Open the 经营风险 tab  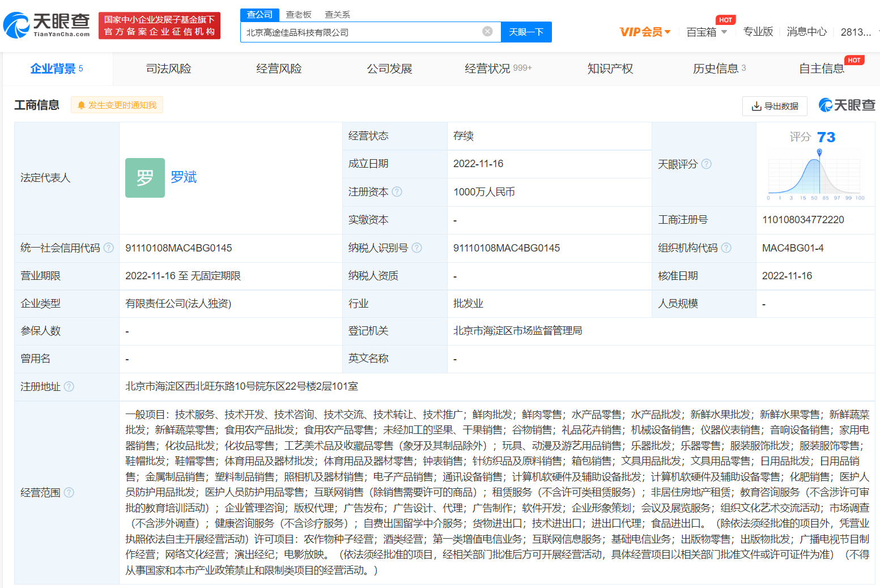tap(279, 69)
